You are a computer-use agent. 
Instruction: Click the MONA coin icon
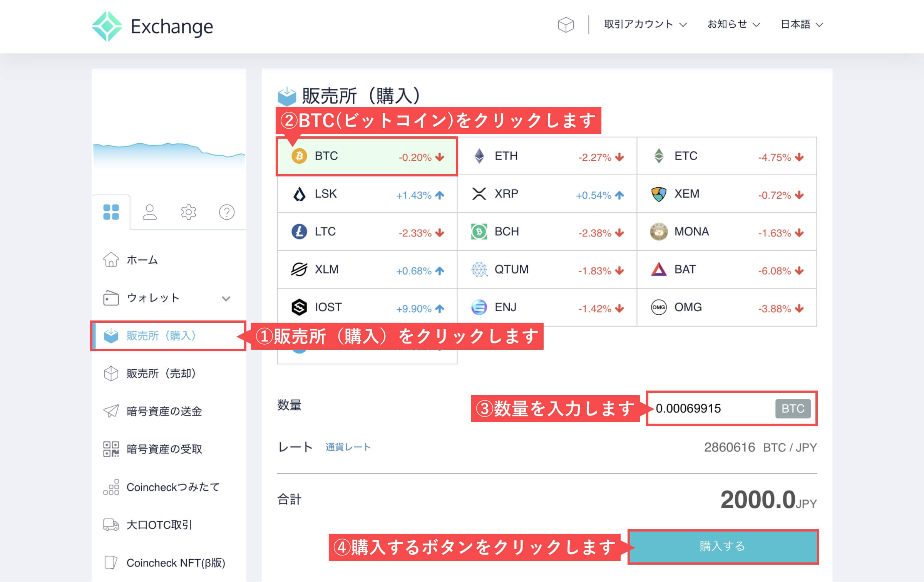coord(659,232)
